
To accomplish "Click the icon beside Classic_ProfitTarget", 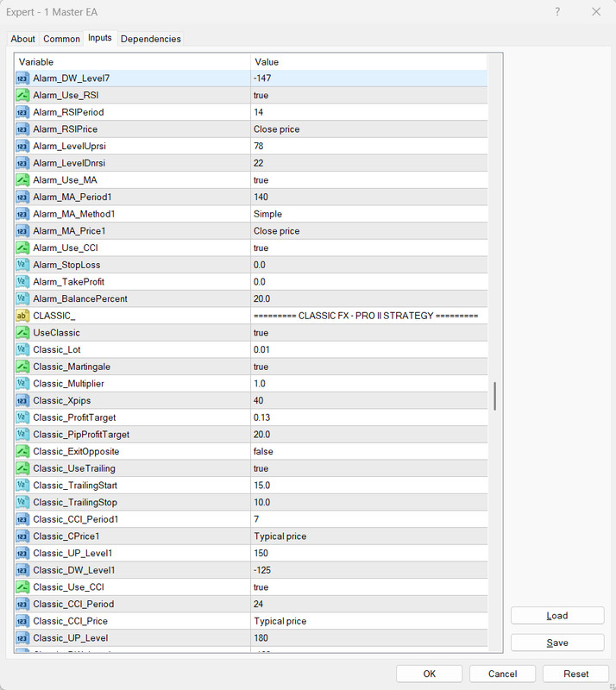I will (22, 417).
